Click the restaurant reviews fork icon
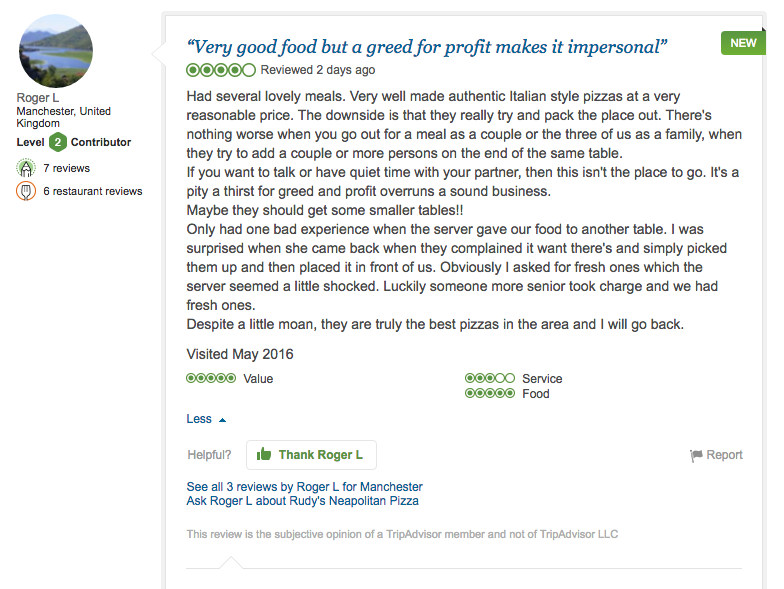 click(x=26, y=191)
